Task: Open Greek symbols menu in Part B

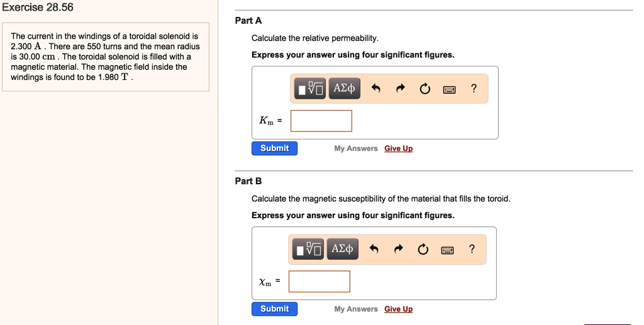Action: 342,250
